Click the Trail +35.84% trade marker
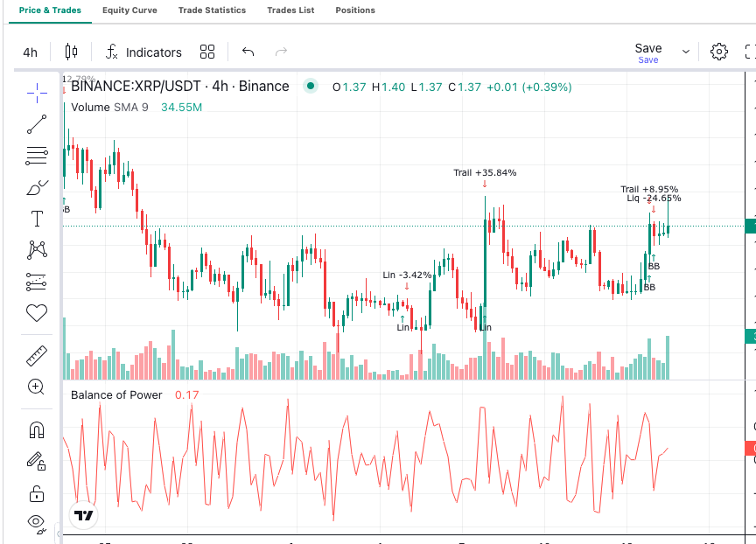756x544 pixels. click(x=485, y=172)
